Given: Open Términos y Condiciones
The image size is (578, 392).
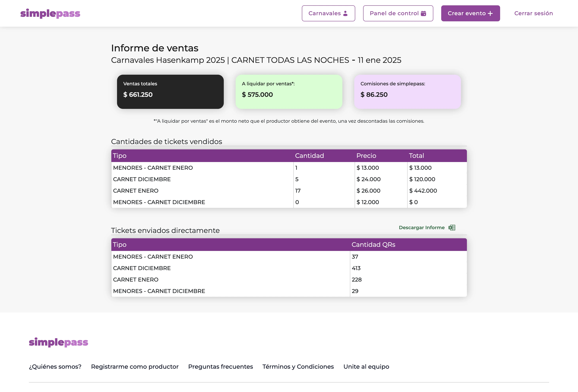Looking at the screenshot, I should pos(298,367).
